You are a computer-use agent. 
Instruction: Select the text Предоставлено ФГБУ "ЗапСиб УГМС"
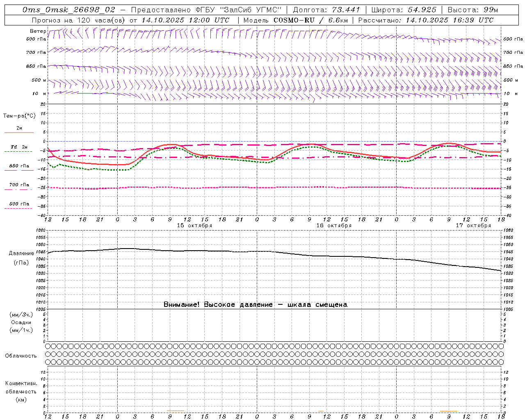(x=206, y=10)
